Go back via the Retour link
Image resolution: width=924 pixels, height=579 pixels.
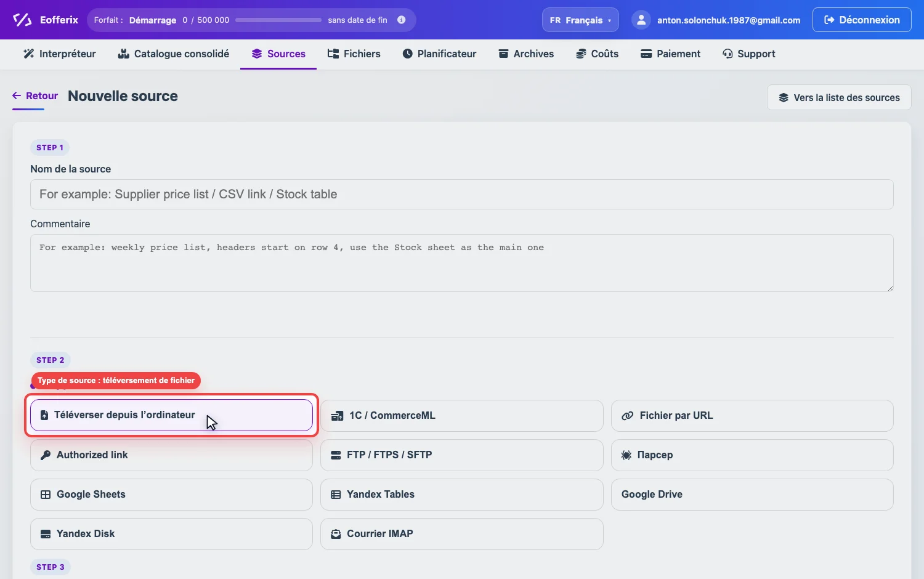(x=35, y=95)
